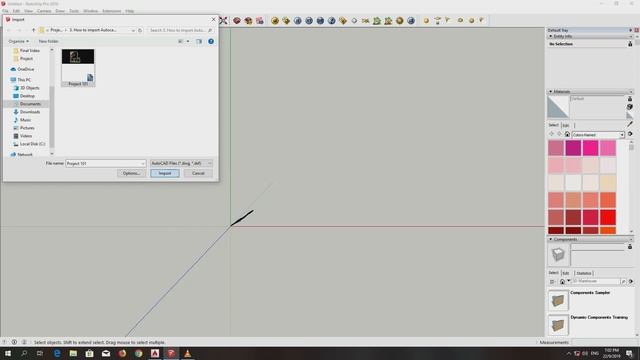Select OneDrive in the navigation tree
The image size is (640, 360).
tap(25, 69)
